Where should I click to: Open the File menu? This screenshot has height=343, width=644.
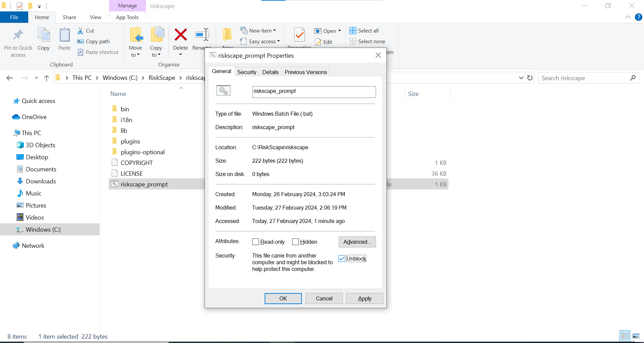[x=14, y=17]
